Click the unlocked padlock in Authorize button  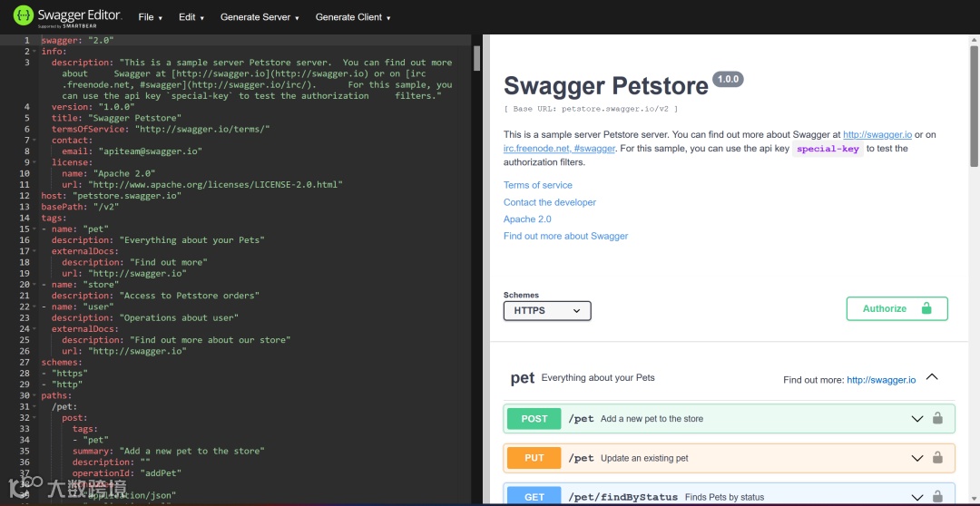click(x=926, y=308)
